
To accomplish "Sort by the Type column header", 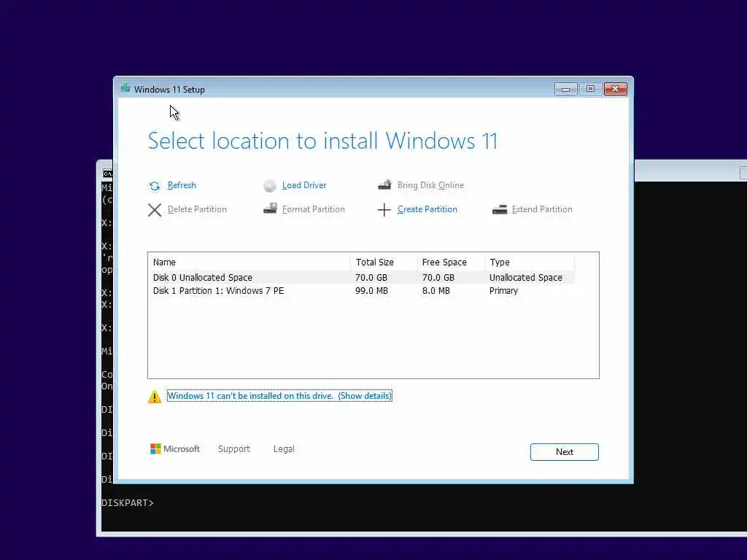I will point(530,262).
